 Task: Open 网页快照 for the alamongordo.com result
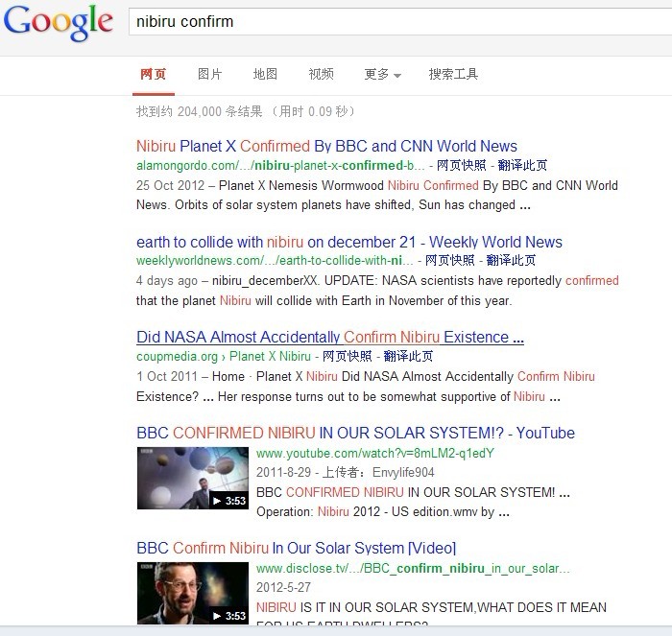(461, 165)
